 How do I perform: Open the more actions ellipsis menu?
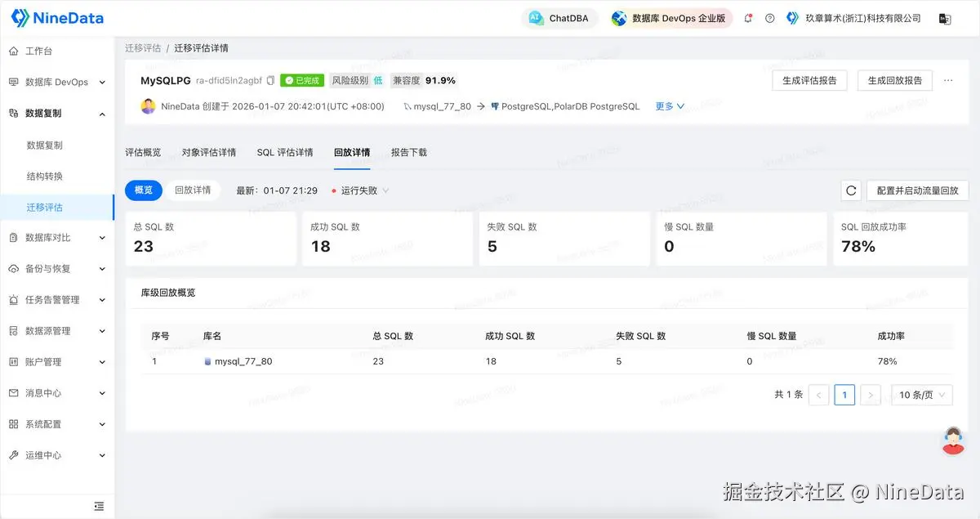tap(948, 80)
